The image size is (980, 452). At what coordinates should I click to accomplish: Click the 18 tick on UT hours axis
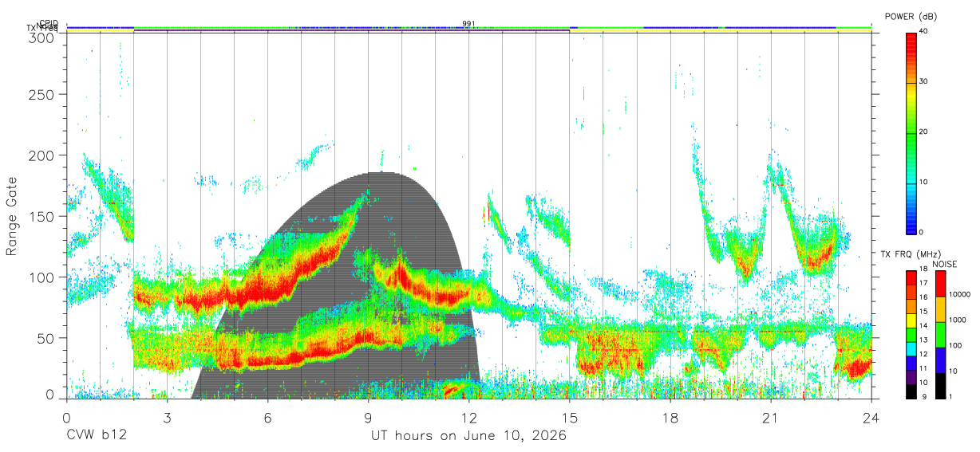click(670, 418)
